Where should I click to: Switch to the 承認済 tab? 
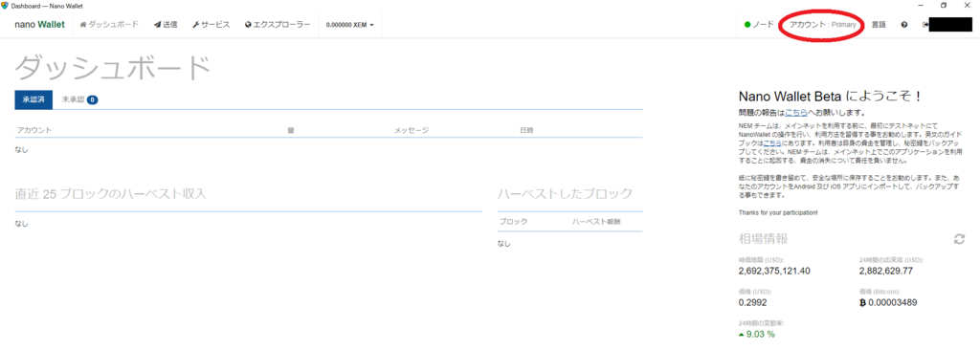[x=33, y=99]
